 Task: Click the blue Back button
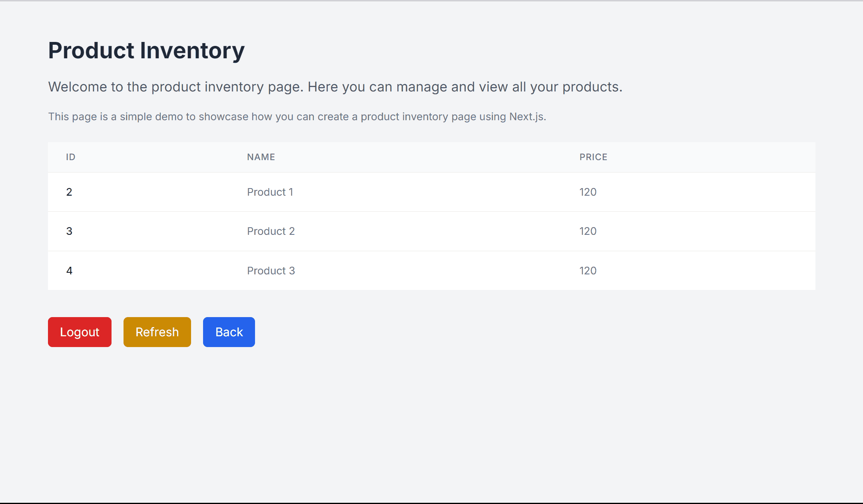point(229,332)
